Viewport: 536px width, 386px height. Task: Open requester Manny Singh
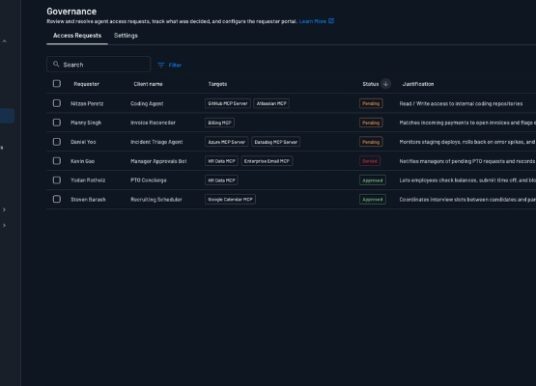tap(86, 123)
